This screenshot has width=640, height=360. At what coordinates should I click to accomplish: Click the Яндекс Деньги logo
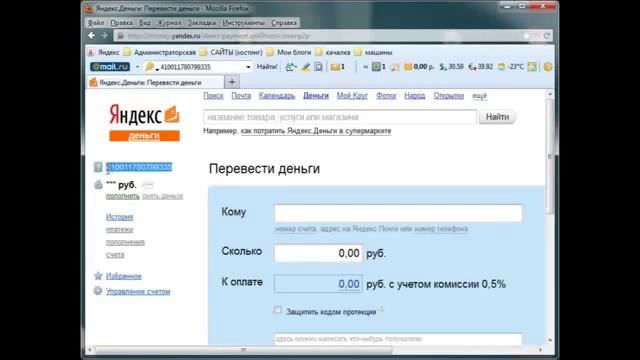coord(144,122)
